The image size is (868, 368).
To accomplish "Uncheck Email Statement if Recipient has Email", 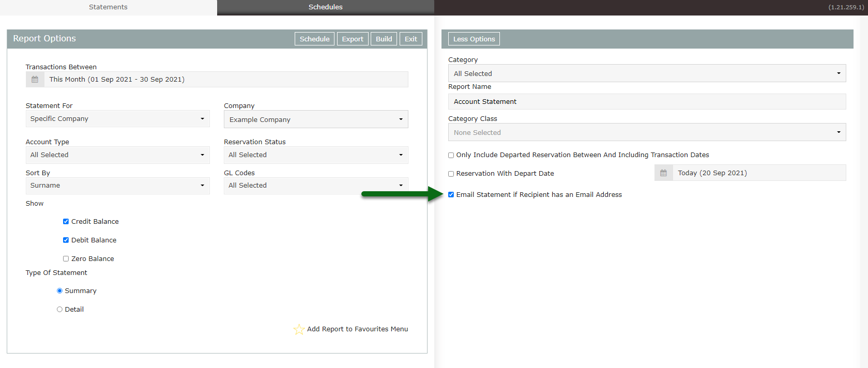I will coord(451,195).
